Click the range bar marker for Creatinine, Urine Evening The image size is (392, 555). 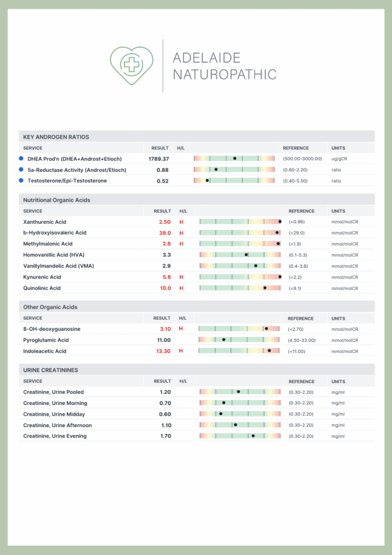tap(253, 436)
